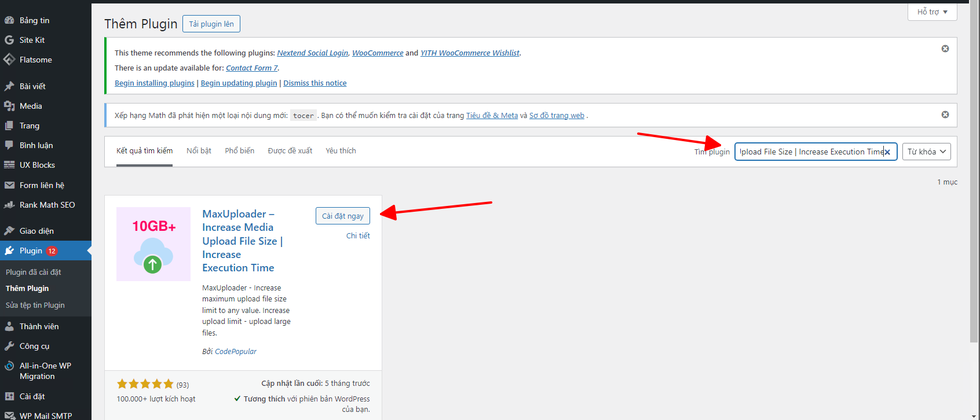Viewport: 980px width, 420px height.
Task: Click the Tải plugin lên button
Action: (x=211, y=24)
